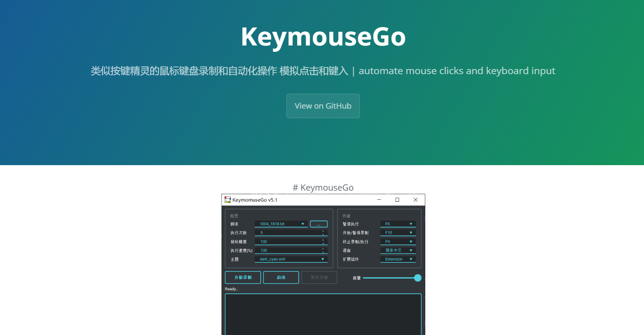The height and width of the screenshot is (335, 644).
Task: Open the theme dropdown showing dark_cyan.xml
Action: coord(291,259)
